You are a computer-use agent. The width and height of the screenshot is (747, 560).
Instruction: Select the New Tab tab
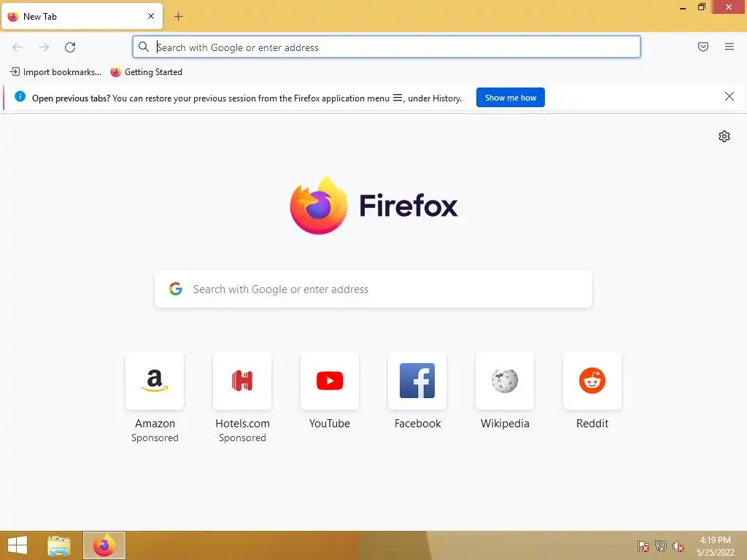[82, 17]
